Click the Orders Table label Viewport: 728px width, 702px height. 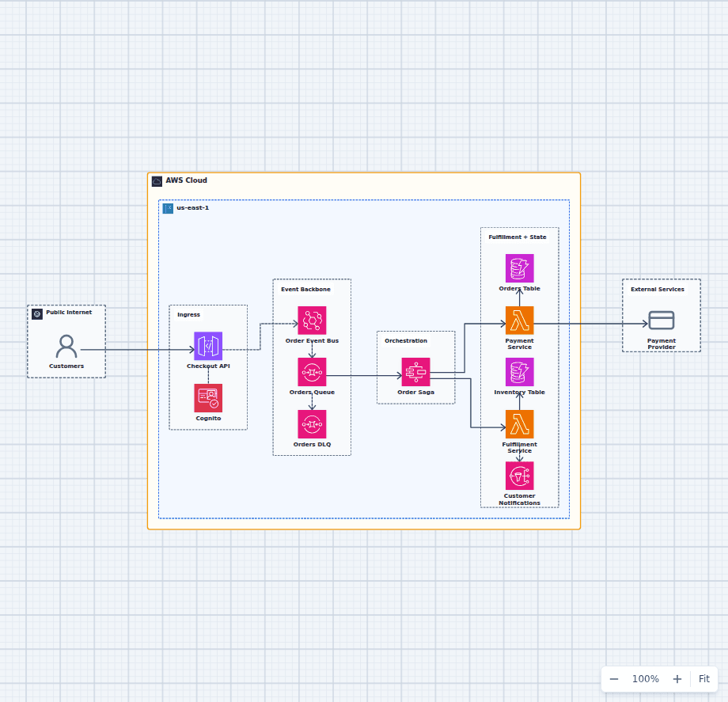coord(520,288)
